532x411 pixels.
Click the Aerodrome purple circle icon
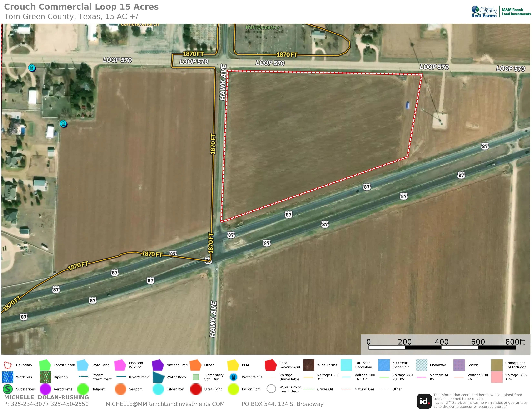(45, 389)
